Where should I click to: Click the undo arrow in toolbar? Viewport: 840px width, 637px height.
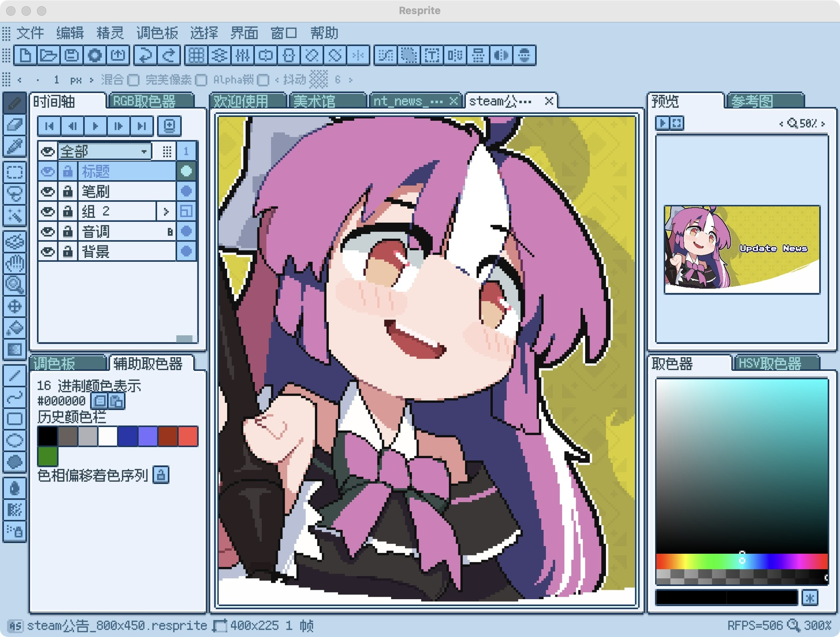point(145,55)
